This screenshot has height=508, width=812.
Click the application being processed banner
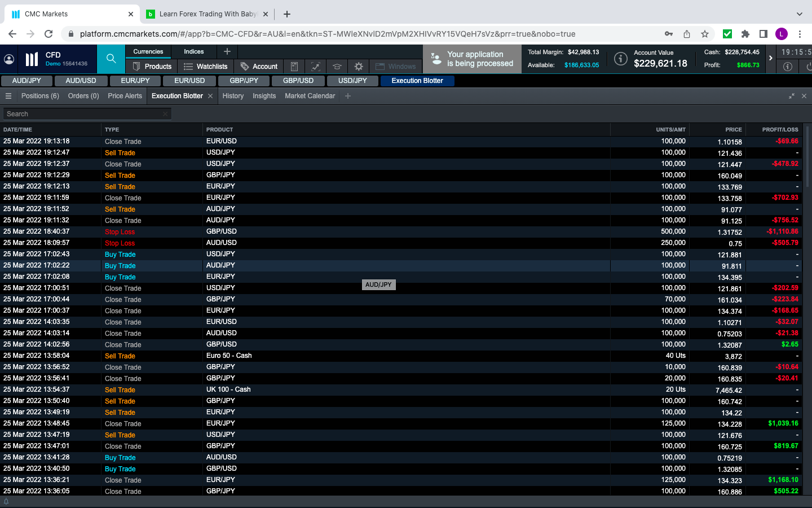[472, 59]
